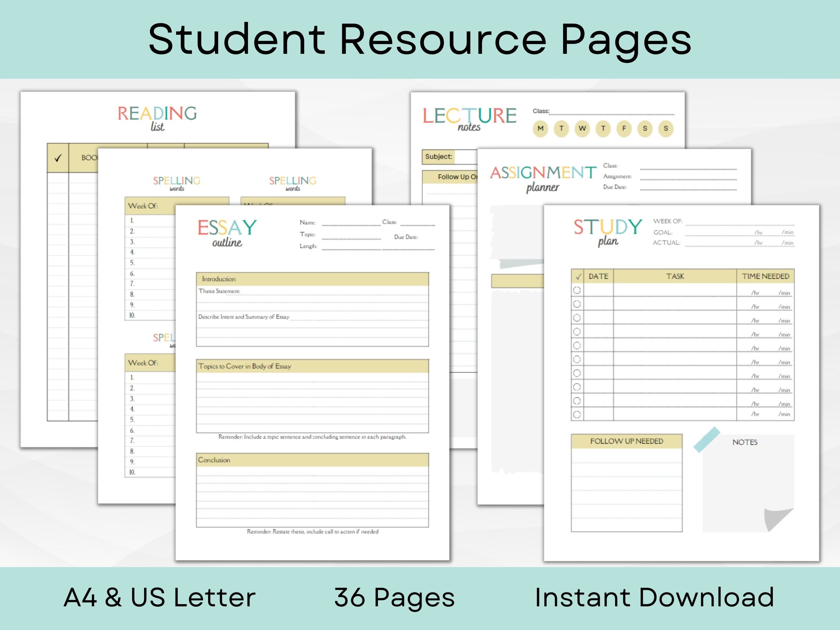Click the checkmark column on Study Plan

coord(578,277)
